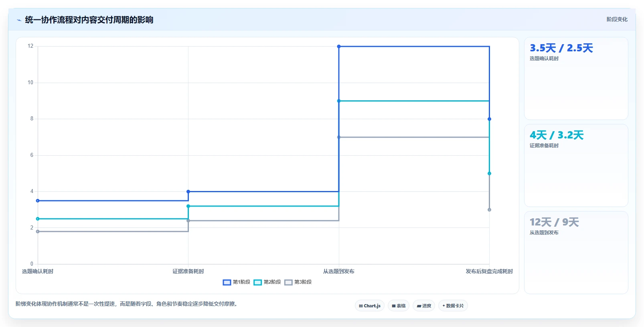
Task: Toggle the 第3阶段 series via its legend label
Action: pos(303,282)
